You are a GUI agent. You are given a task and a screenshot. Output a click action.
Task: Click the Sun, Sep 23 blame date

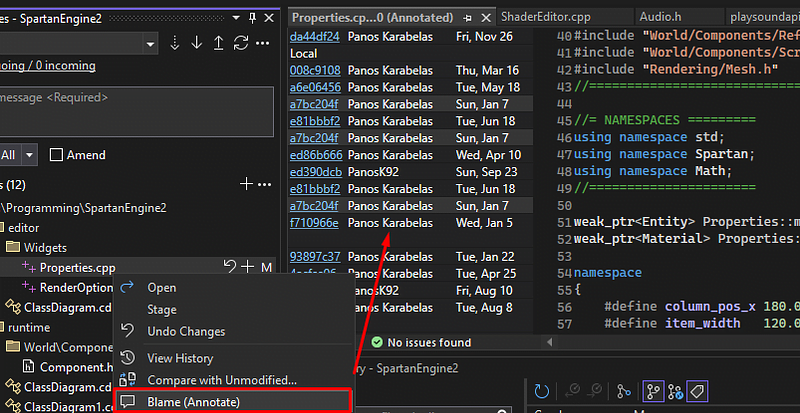[x=486, y=172]
